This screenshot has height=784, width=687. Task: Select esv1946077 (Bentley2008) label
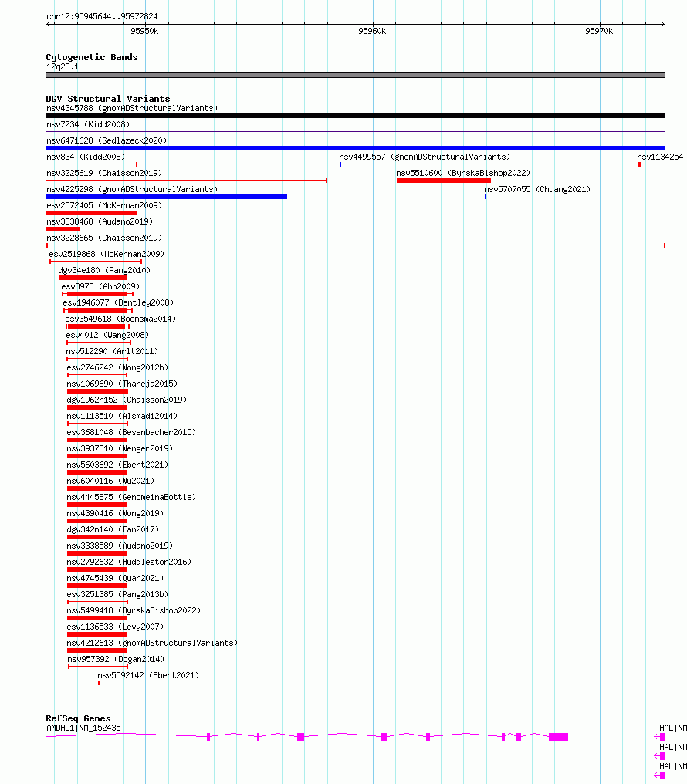(118, 302)
